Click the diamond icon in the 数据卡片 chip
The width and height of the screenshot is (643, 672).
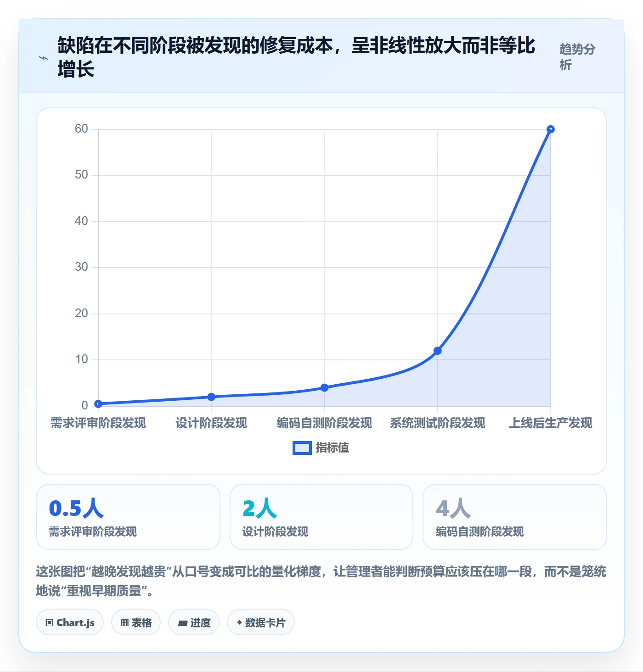[x=239, y=622]
